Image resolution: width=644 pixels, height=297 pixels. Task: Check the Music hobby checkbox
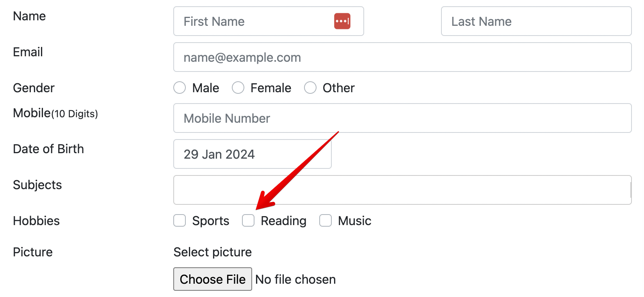326,220
